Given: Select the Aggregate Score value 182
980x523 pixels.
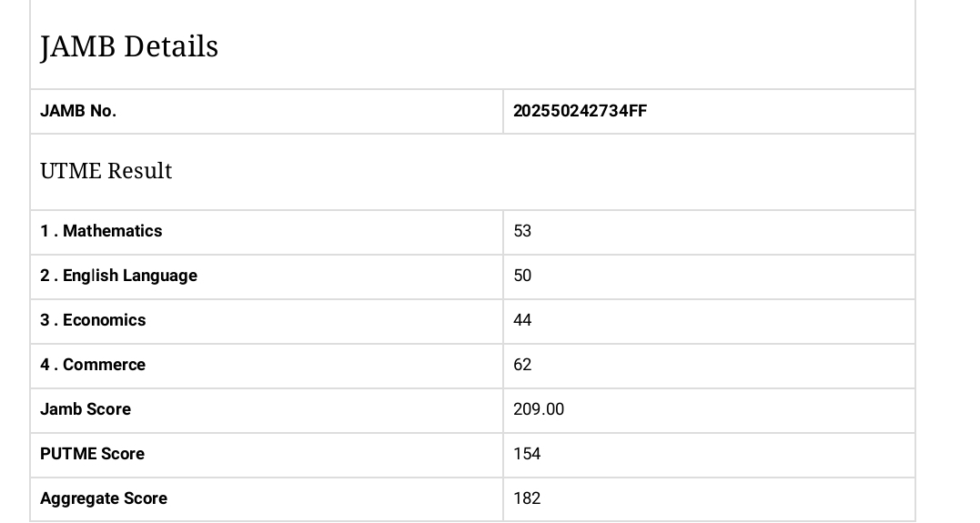Looking at the screenshot, I should 527,498.
